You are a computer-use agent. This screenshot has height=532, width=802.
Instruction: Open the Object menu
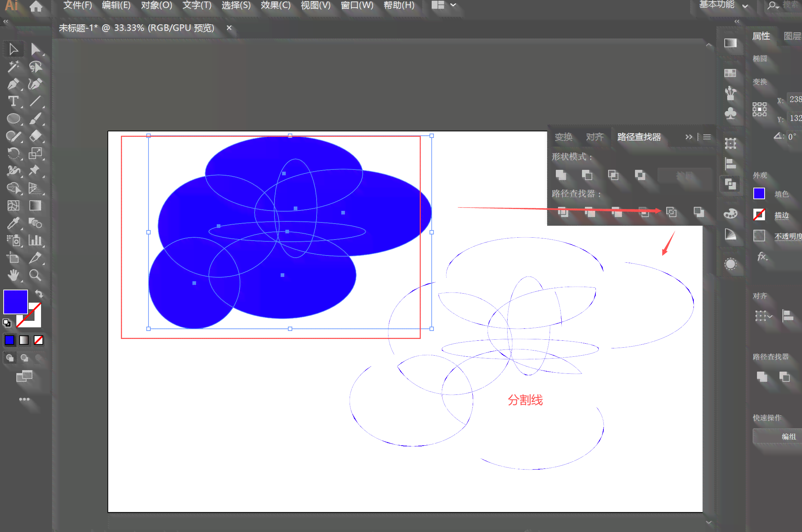[156, 5]
